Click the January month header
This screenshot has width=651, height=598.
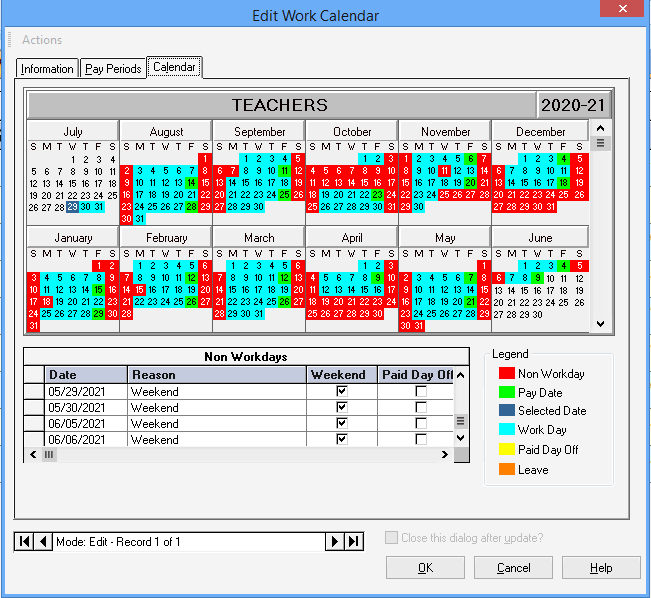pos(73,238)
